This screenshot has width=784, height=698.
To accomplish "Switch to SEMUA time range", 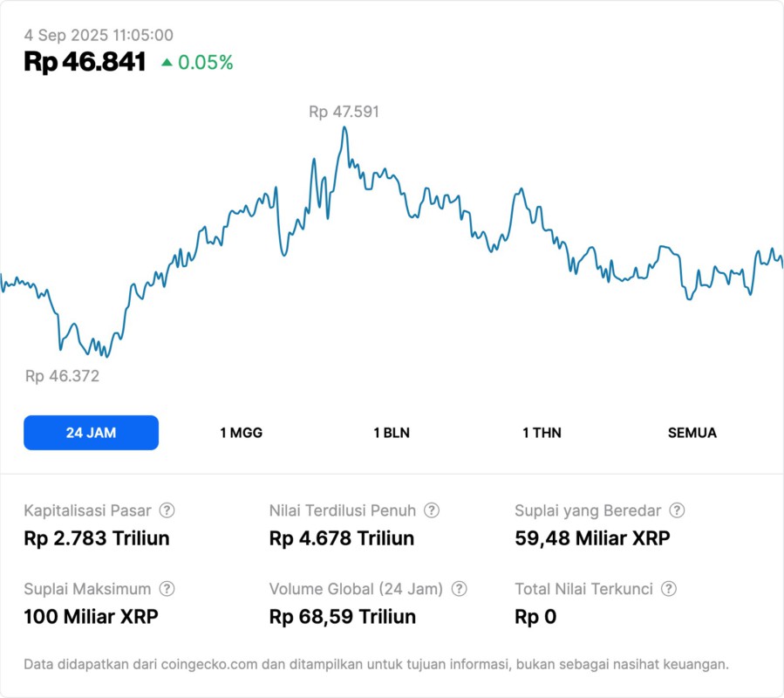I will click(x=692, y=433).
